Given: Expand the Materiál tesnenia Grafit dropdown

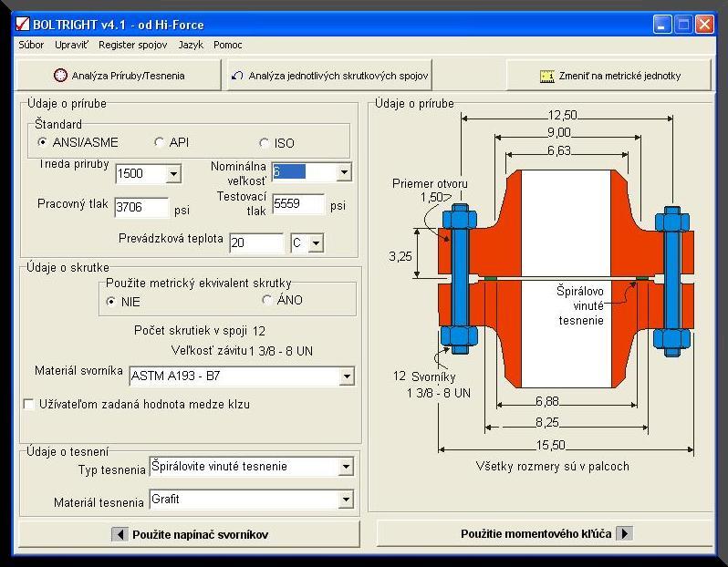Looking at the screenshot, I should [x=346, y=500].
